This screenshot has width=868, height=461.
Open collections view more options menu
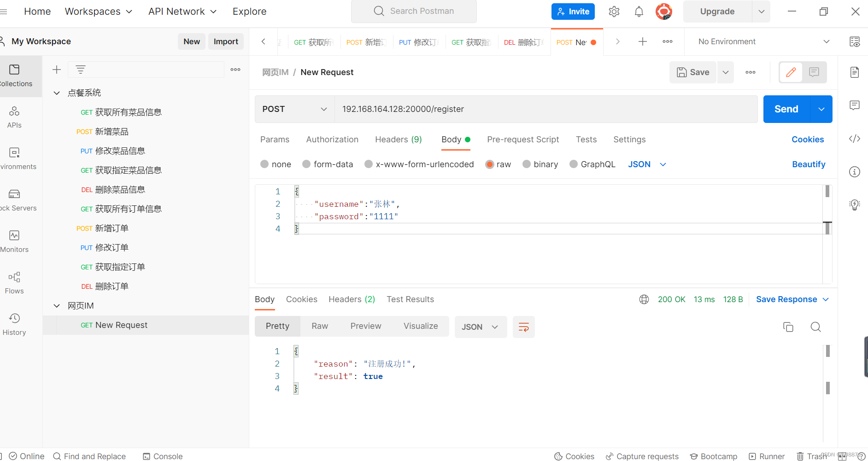tap(235, 70)
